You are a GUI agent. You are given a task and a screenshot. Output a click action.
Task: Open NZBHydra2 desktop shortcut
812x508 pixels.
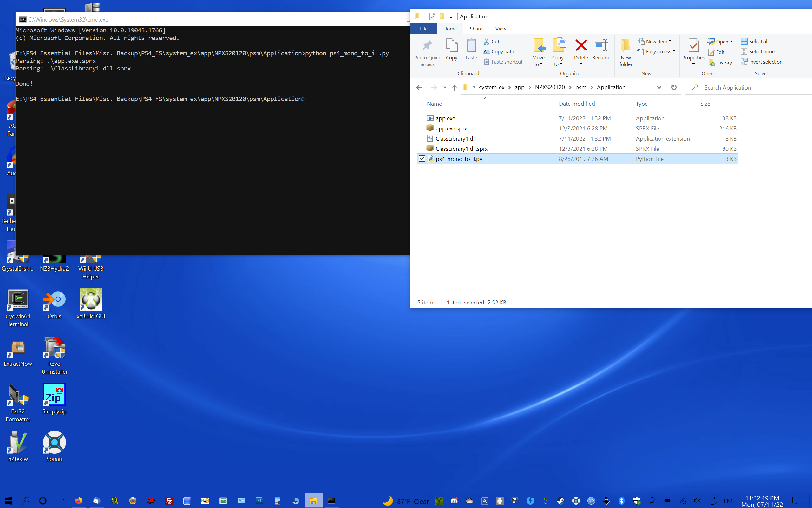click(54, 264)
